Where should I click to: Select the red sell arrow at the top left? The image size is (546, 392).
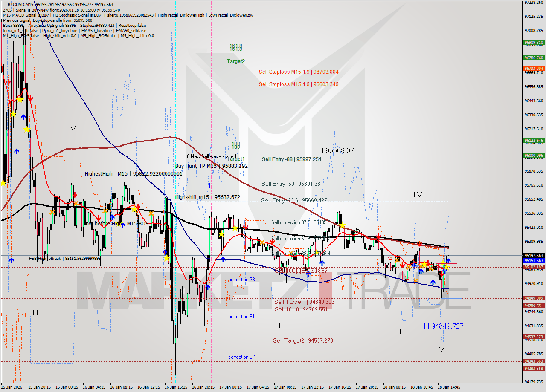(x=8, y=81)
